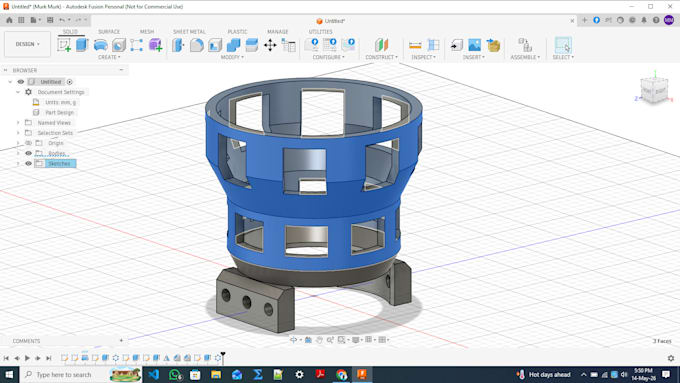Open the Configure dropdown menu
The height and width of the screenshot is (383, 680).
pos(328,57)
